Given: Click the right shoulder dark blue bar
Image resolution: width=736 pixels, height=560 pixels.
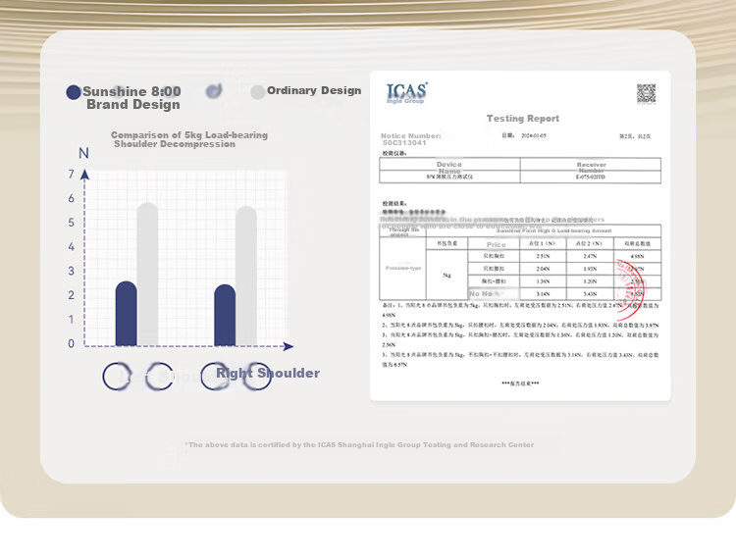Looking at the screenshot, I should [x=225, y=315].
